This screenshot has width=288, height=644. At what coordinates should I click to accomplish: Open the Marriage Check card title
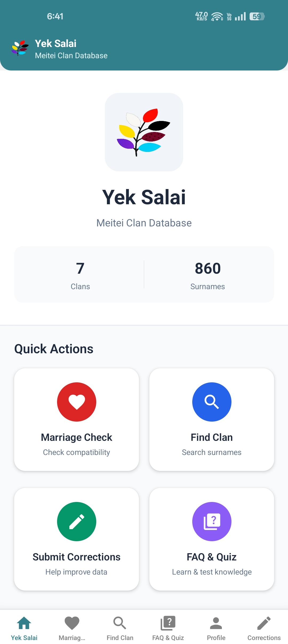tap(77, 437)
